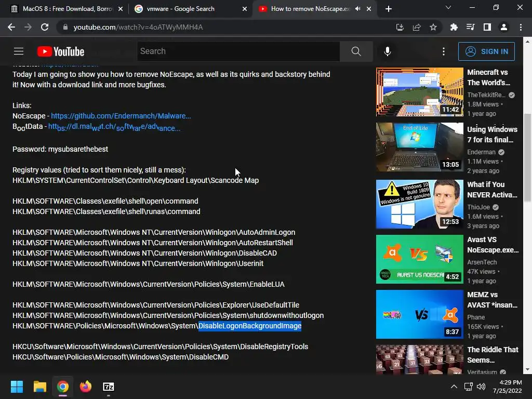
Task: Open MEMZ vs AVAST video thumbnail
Action: (419, 314)
